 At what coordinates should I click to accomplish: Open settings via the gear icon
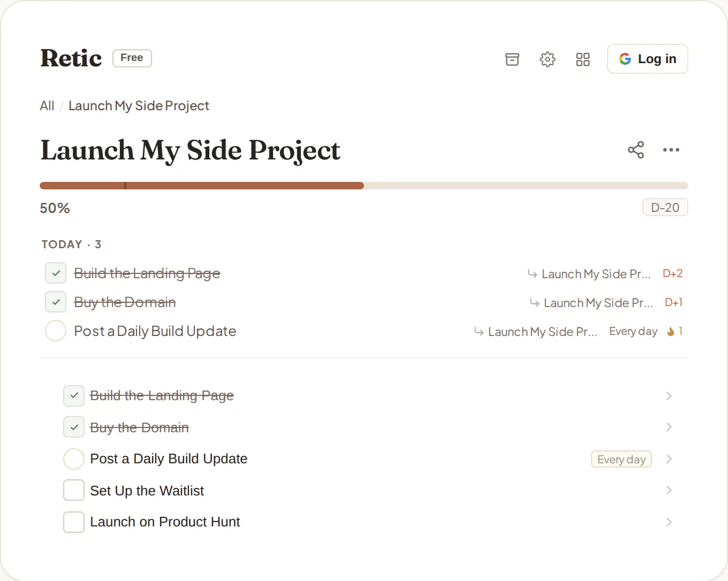tap(548, 59)
